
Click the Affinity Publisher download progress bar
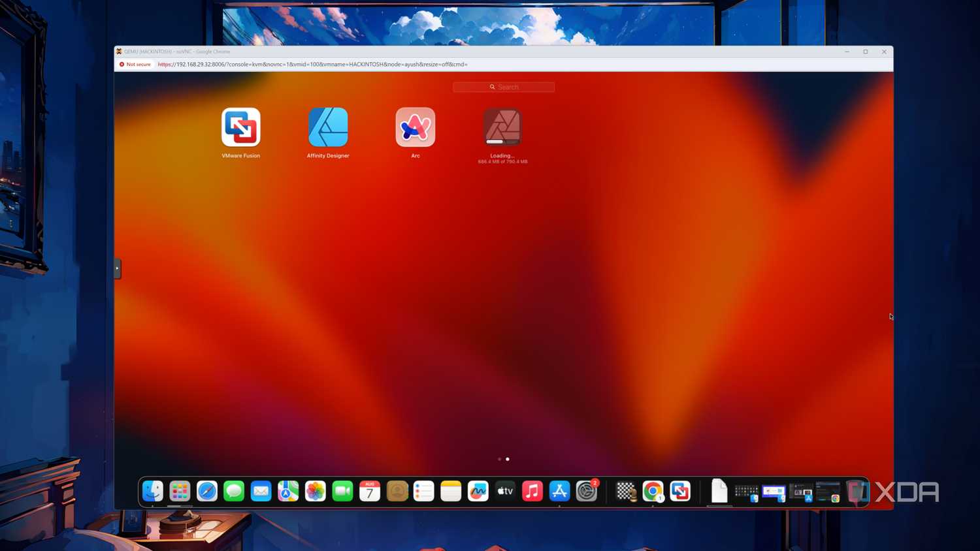[x=502, y=142]
